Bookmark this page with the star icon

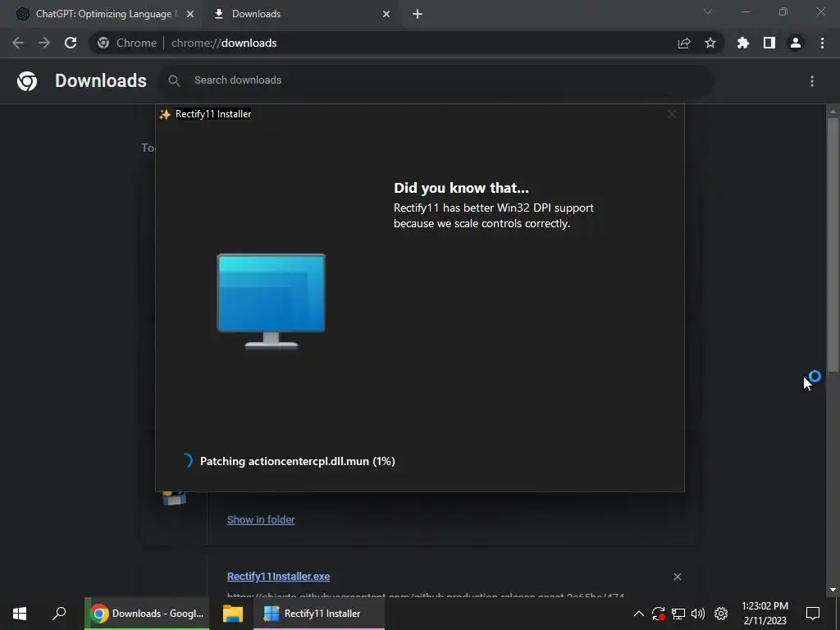[x=710, y=43]
